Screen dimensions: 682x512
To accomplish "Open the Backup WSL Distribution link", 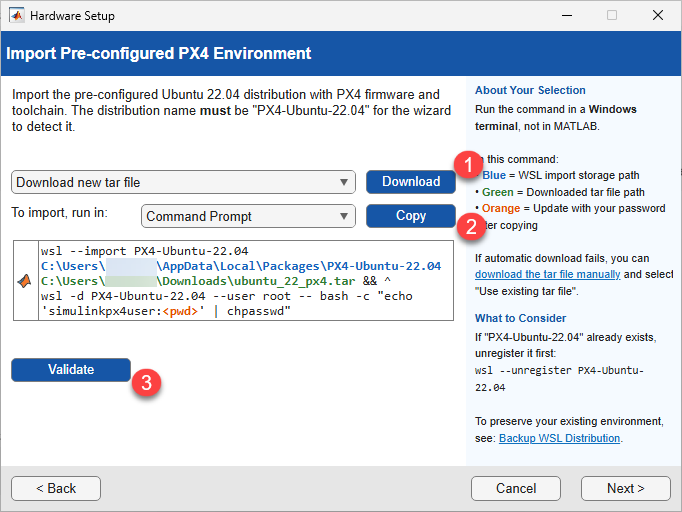I will (x=559, y=438).
